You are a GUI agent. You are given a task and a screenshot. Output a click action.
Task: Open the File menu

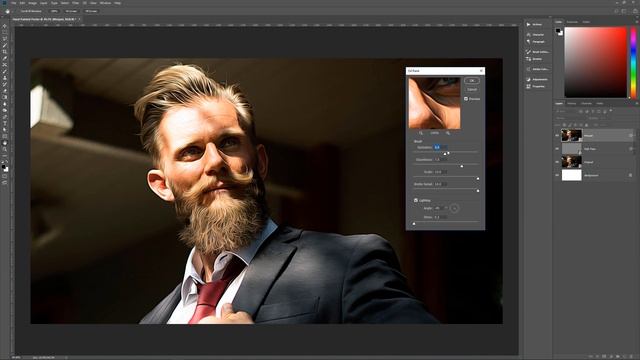[x=13, y=3]
